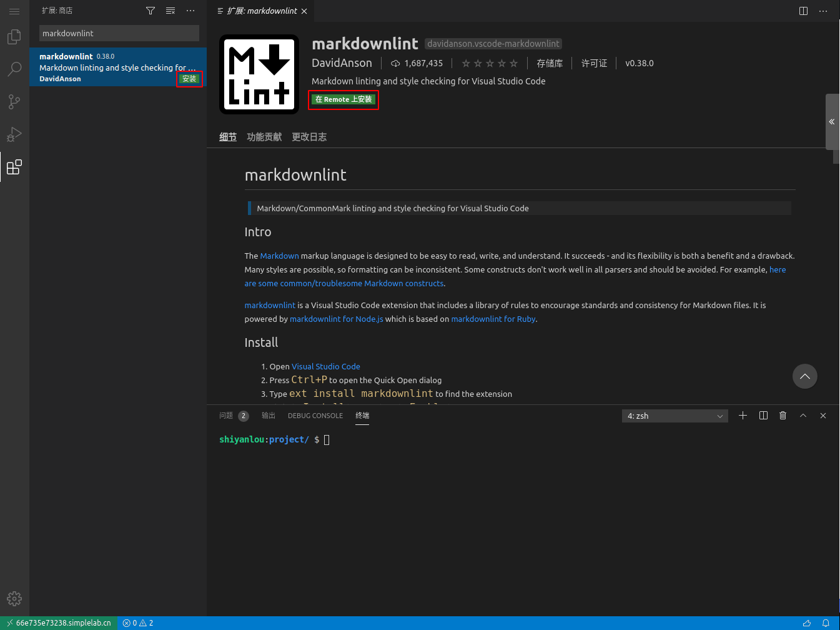Open the 4: zsh terminal selector dropdown
The height and width of the screenshot is (630, 840).
pyautogui.click(x=675, y=416)
